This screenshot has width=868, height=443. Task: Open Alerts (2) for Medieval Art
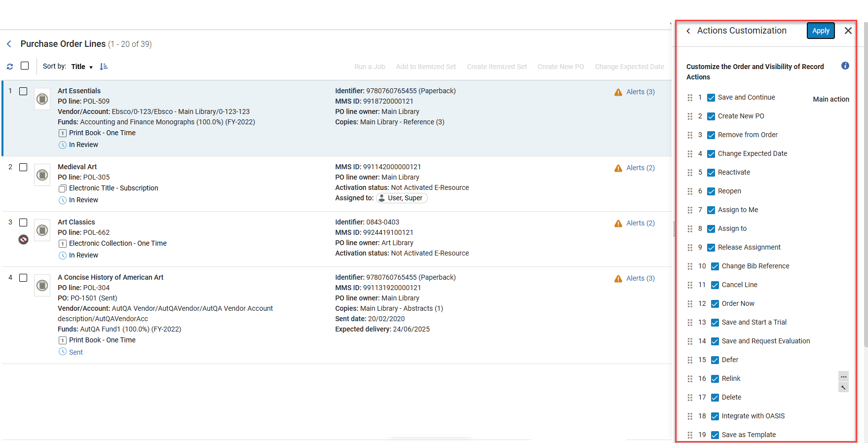[641, 168]
